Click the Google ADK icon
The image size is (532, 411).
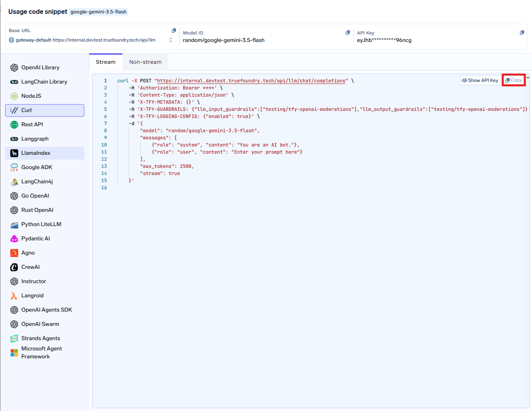14,167
